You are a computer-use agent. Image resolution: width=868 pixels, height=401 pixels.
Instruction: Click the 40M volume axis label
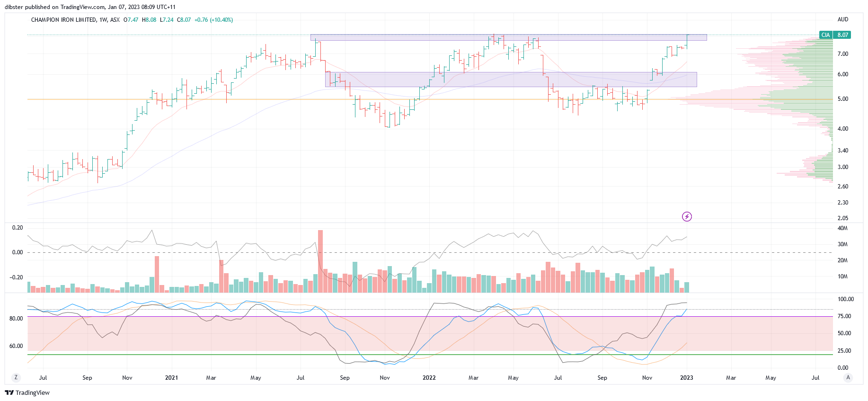(x=842, y=228)
